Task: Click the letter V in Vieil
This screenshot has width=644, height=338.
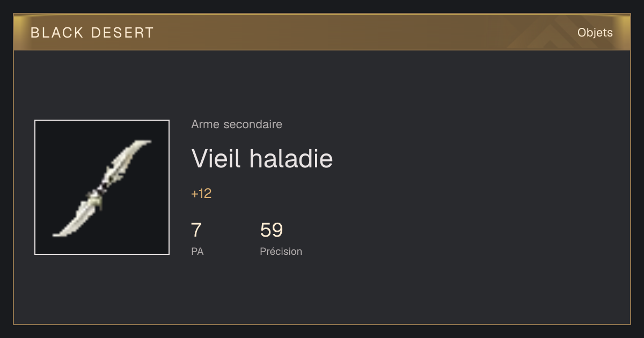Action: [x=200, y=158]
